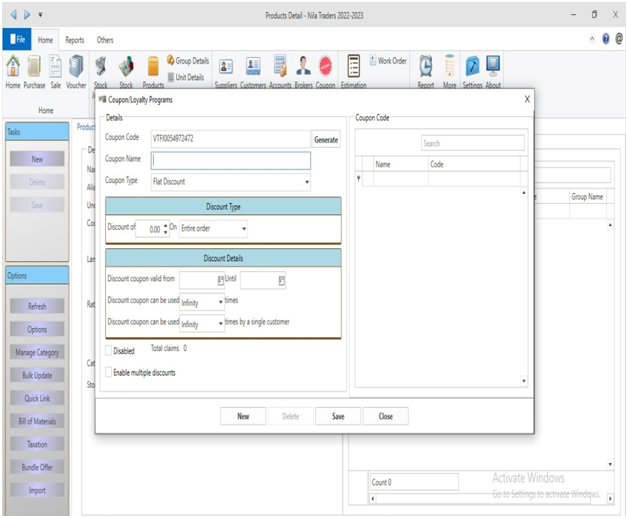Click the Manage Category button
This screenshot has height=518, width=628.
tap(37, 352)
